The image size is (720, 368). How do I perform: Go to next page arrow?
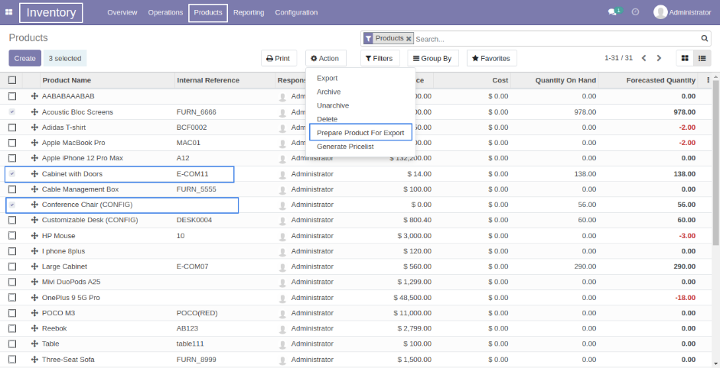coord(659,58)
